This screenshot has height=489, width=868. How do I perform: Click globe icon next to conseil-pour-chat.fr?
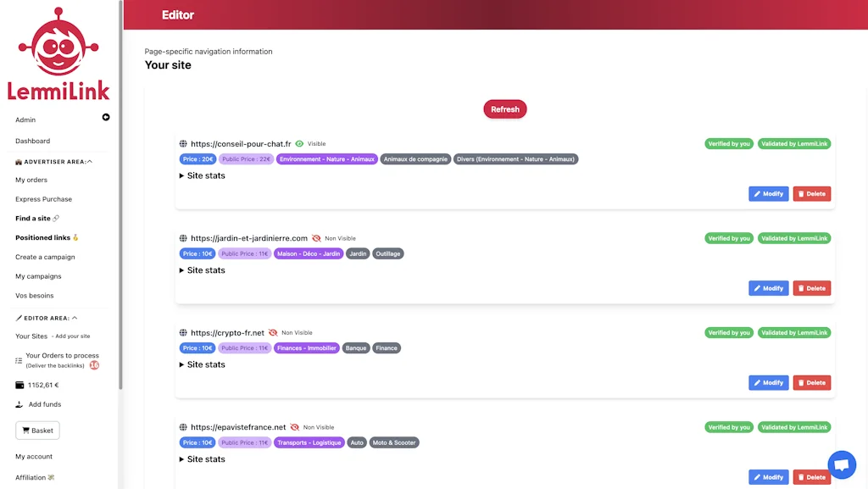click(183, 144)
